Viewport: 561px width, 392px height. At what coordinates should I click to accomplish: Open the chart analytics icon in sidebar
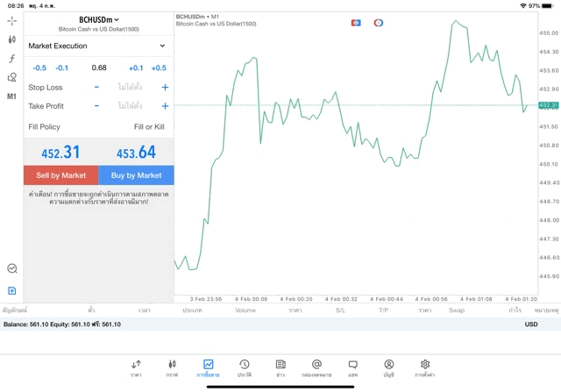[x=12, y=268]
